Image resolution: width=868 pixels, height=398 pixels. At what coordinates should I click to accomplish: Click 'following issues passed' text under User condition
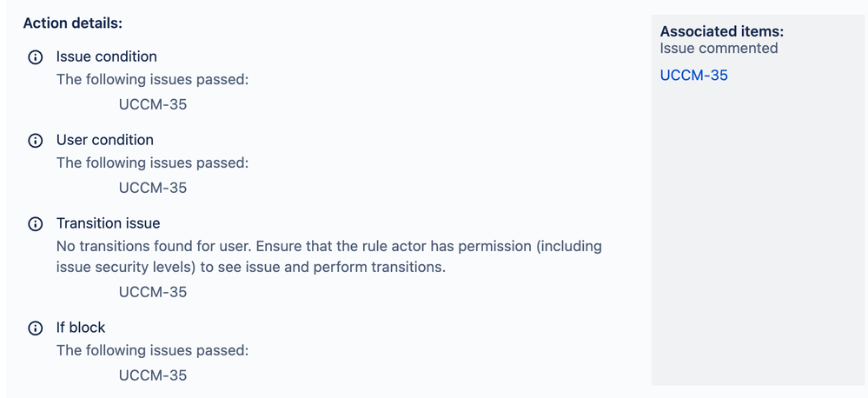(x=152, y=163)
